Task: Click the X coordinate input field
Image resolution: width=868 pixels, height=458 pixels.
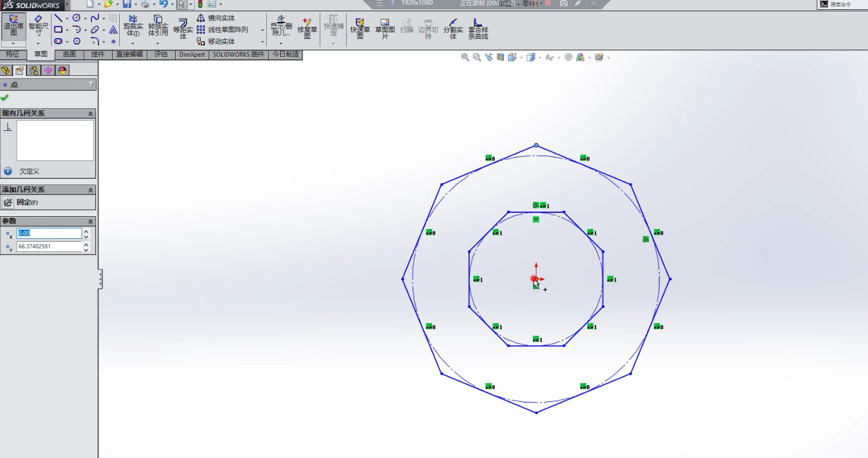Action: point(49,233)
